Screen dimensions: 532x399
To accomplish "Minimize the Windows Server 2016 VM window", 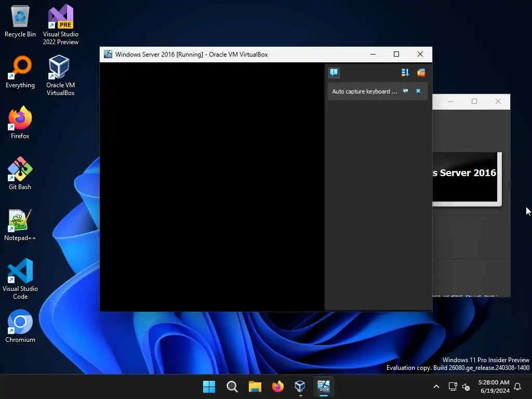I will (373, 54).
